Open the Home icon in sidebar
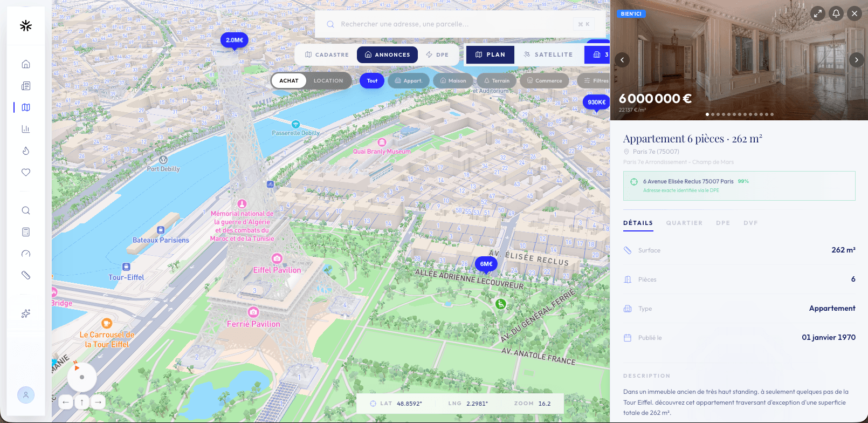The height and width of the screenshot is (423, 868). point(26,64)
